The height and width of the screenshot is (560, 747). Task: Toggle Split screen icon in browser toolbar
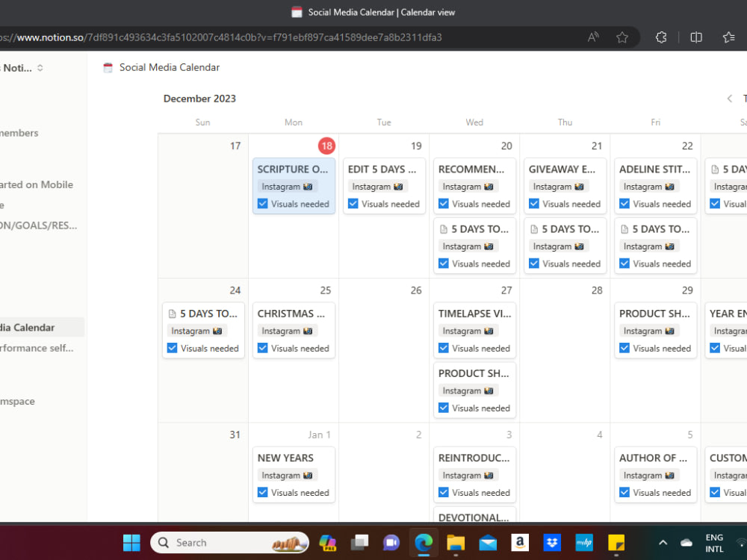(x=696, y=37)
